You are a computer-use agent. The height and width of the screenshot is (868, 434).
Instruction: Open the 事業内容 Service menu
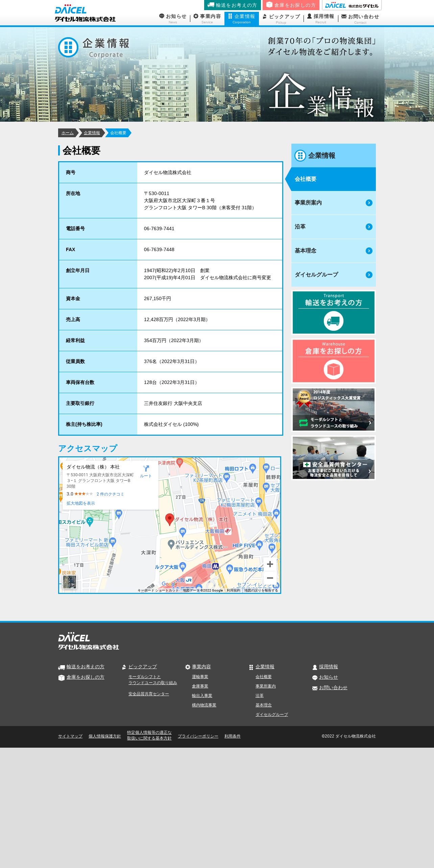207,19
